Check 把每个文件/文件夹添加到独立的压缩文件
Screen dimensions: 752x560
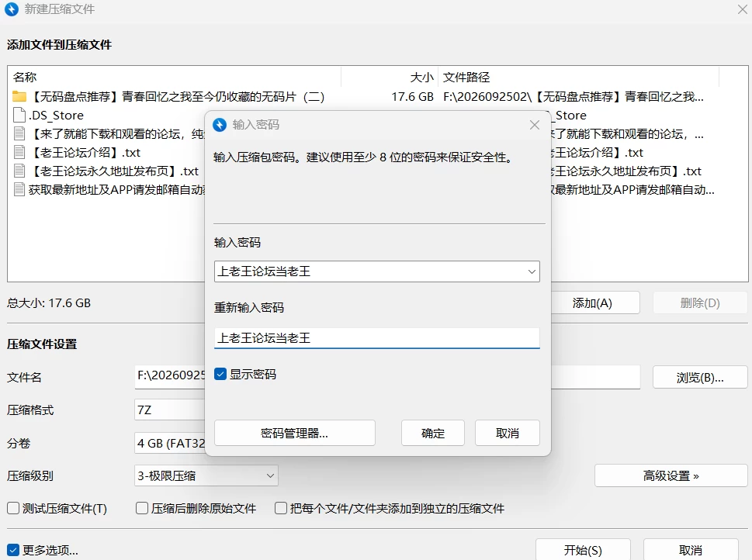(x=281, y=508)
